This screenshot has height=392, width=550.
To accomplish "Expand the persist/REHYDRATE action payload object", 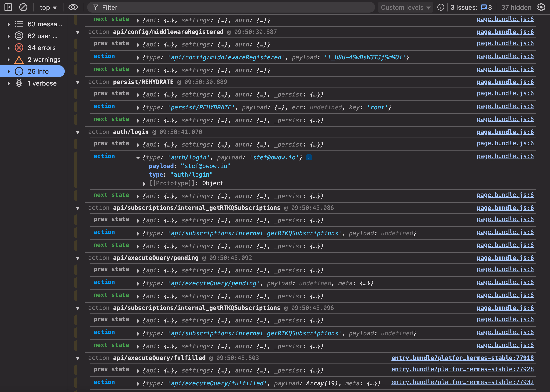I will (x=138, y=108).
